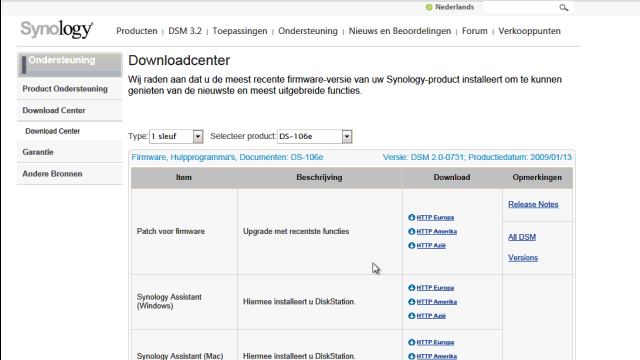Click 'Firmware, Hulpprogramma's, Documenten: DS-106e' text
640x360 pixels.
(227, 157)
